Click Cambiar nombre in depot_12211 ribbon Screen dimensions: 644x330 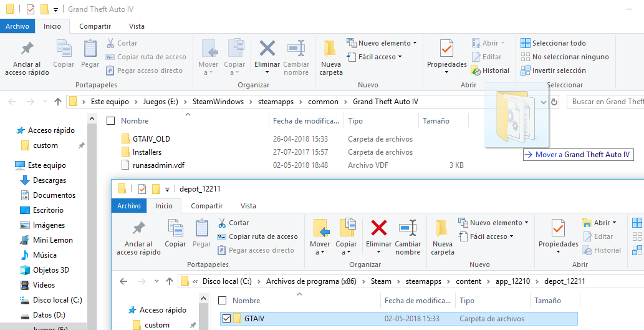[408, 237]
